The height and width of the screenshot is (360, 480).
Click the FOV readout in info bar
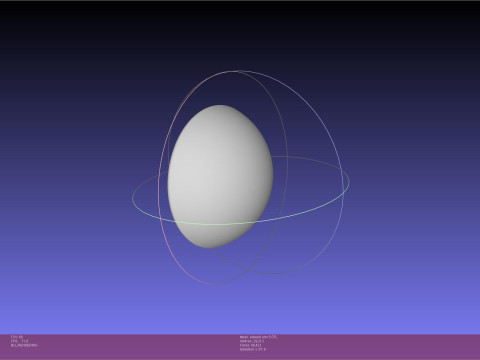[17, 337]
